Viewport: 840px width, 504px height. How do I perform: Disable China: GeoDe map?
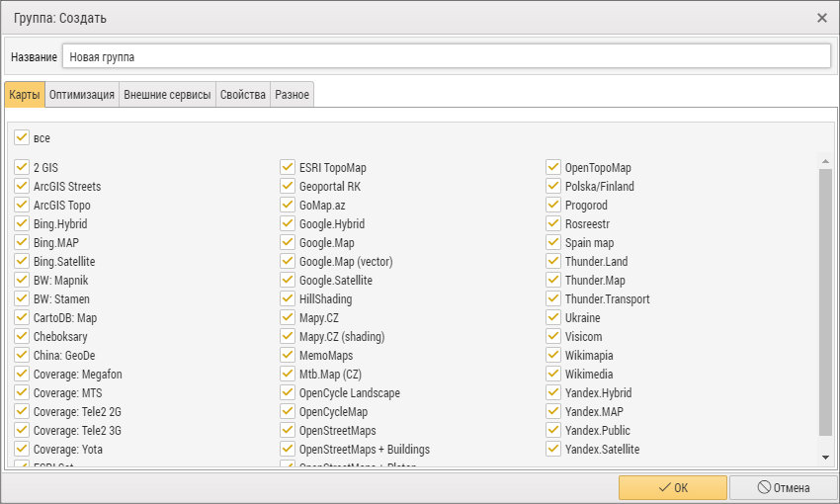pyautogui.click(x=22, y=355)
